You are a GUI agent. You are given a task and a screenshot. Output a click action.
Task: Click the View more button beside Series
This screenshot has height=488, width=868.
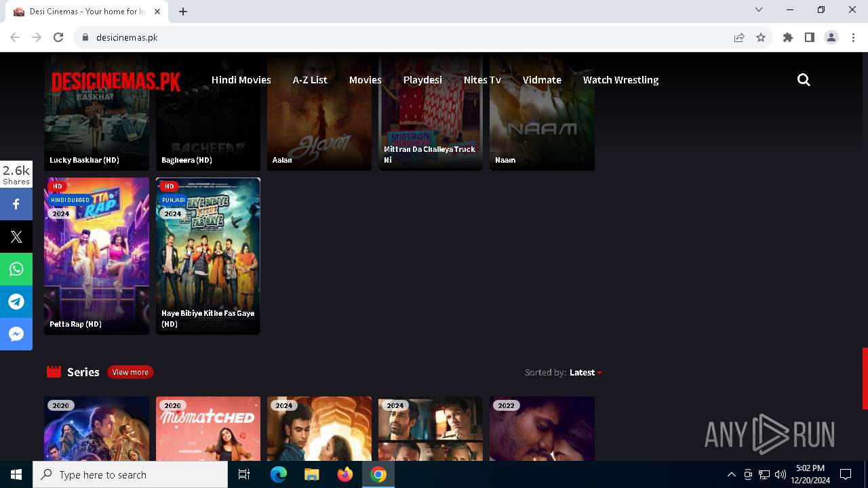[x=130, y=372]
